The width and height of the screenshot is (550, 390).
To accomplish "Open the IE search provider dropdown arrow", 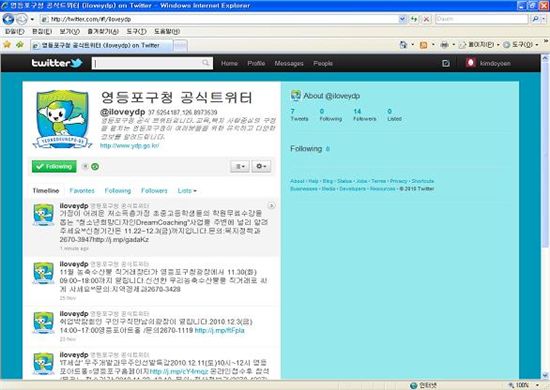I will [544, 19].
